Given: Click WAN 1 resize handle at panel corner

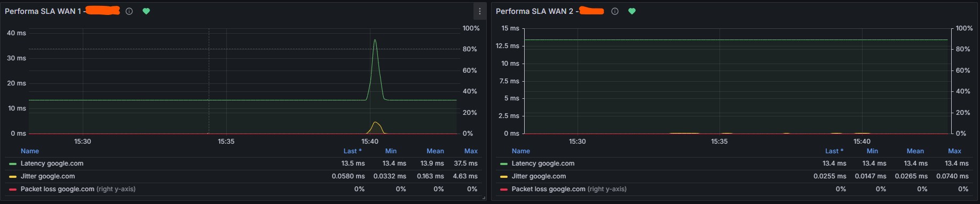Looking at the screenshot, I should tap(484, 198).
